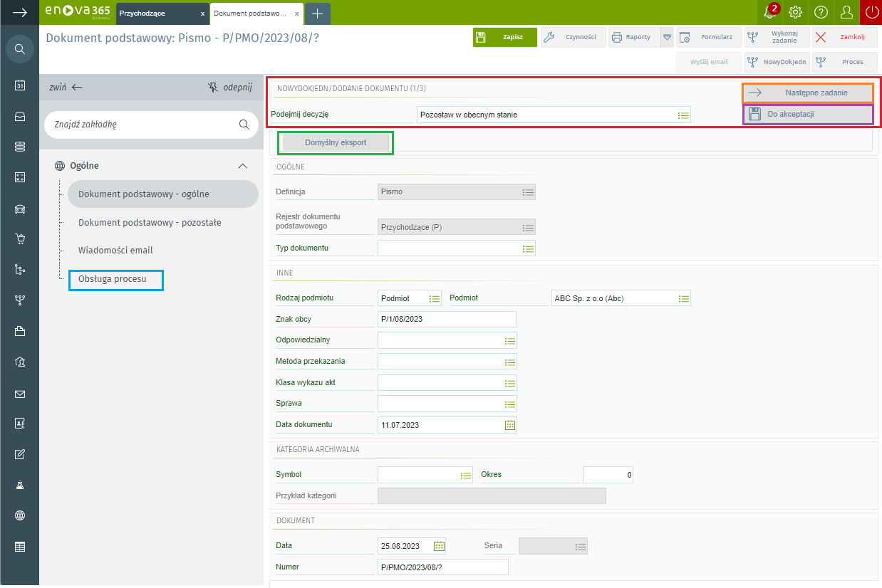
Task: Collapse the side panel with zwiń
Action: click(66, 87)
